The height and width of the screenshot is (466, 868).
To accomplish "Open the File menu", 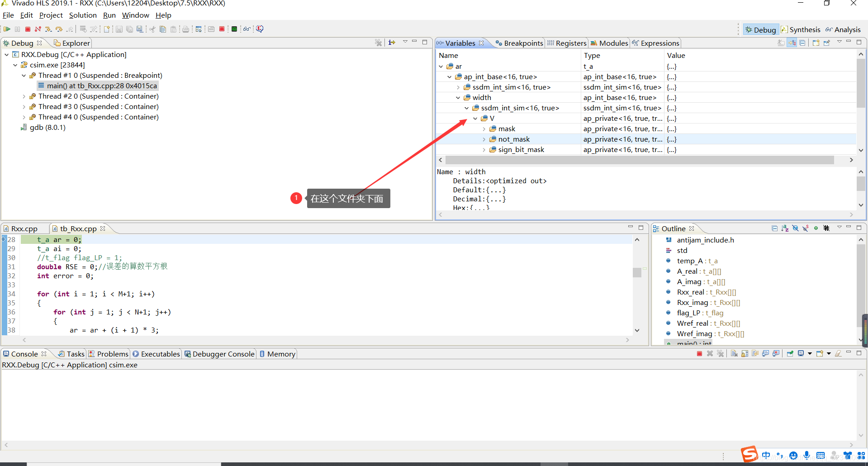I will [x=8, y=15].
